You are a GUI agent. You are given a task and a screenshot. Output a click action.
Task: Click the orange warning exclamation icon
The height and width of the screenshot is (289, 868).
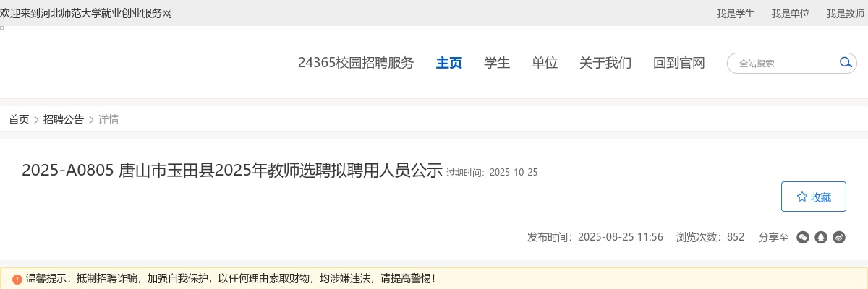point(17,278)
